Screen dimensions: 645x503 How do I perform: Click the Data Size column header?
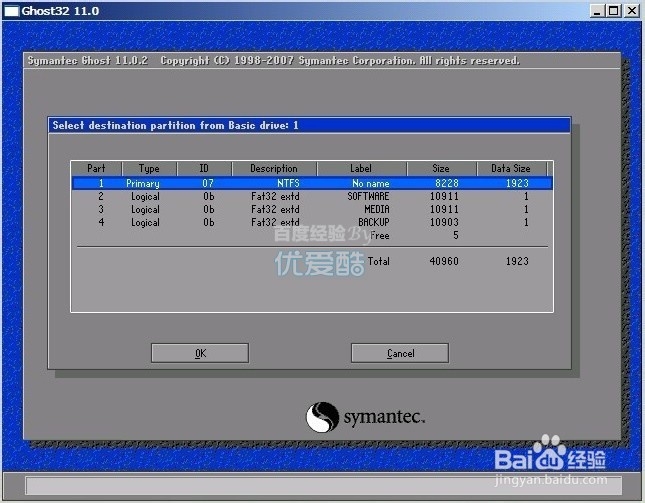[x=511, y=168]
